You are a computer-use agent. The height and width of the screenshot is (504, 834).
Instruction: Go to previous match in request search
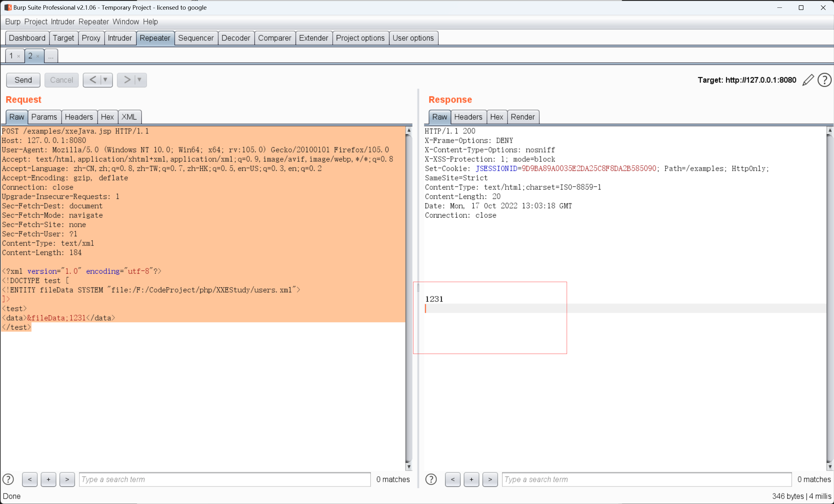[x=30, y=479]
